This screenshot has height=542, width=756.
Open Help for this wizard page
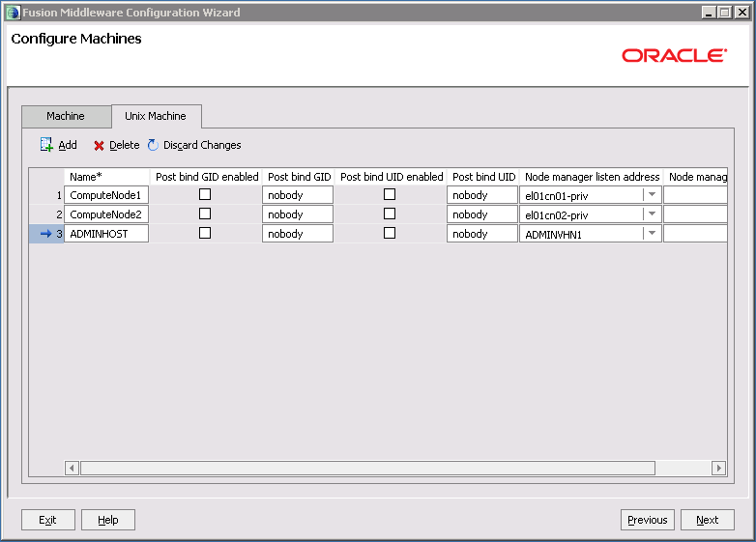point(108,520)
